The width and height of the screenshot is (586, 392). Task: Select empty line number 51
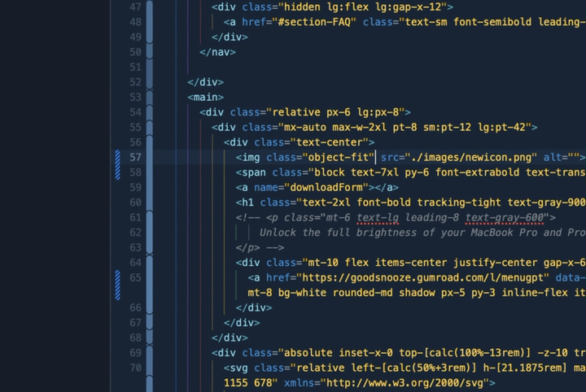click(135, 68)
